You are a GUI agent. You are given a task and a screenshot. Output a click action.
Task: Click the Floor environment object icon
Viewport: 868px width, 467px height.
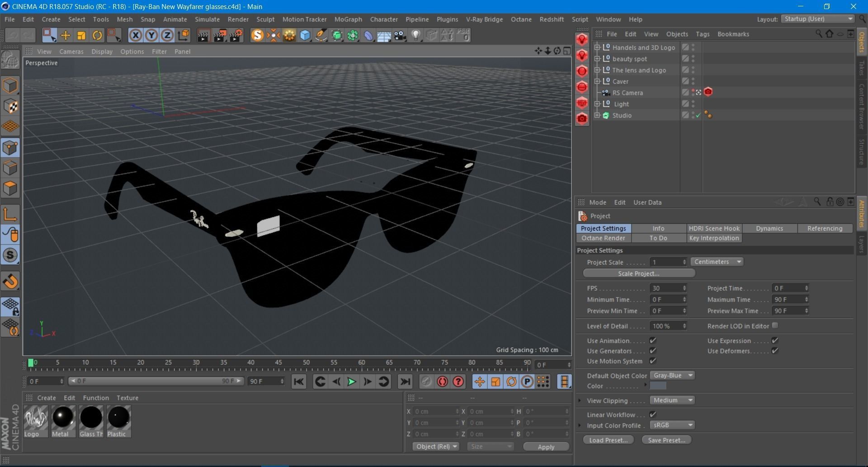coord(384,35)
